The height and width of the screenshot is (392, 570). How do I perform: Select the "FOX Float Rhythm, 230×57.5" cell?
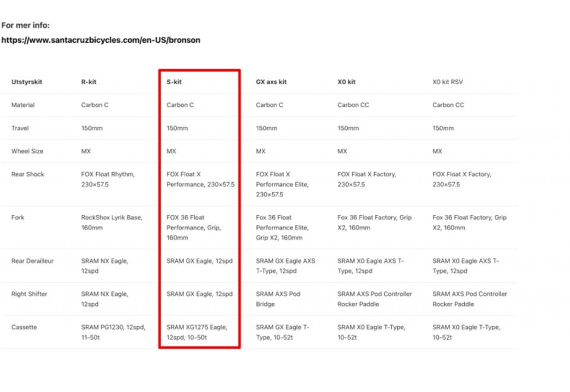tap(108, 179)
